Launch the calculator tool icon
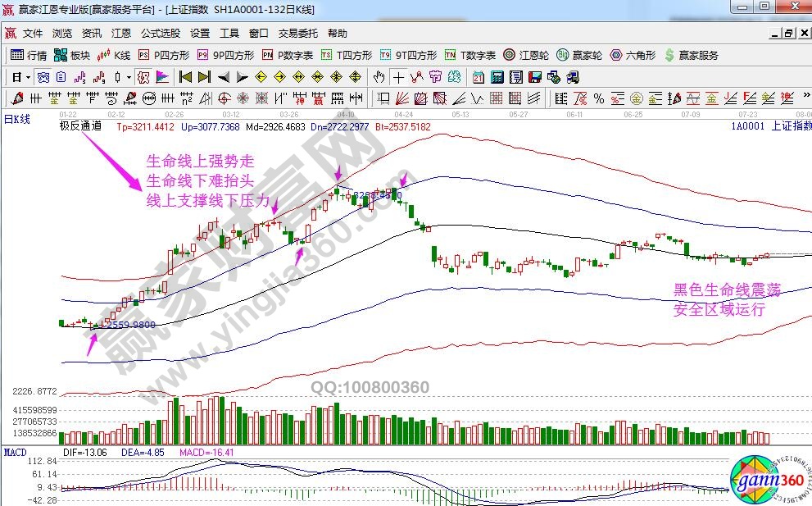Image resolution: width=812 pixels, height=506 pixels. (x=497, y=77)
